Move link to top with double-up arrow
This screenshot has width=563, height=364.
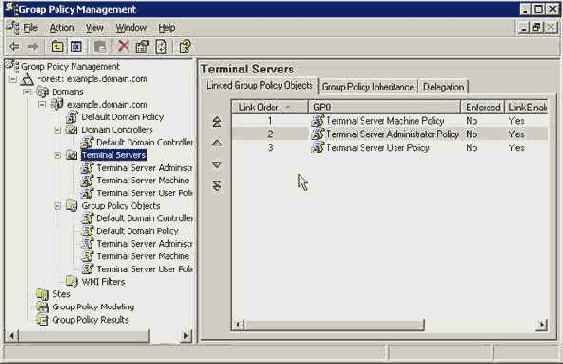point(217,122)
